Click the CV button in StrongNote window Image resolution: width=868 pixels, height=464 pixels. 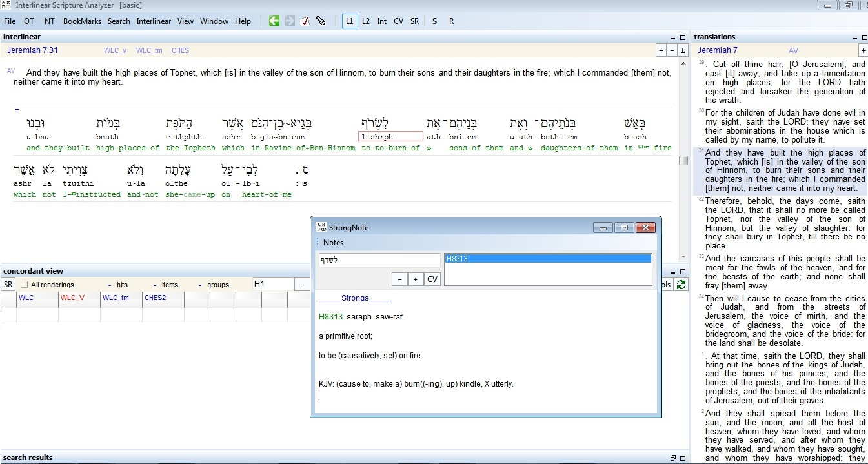pyautogui.click(x=432, y=279)
